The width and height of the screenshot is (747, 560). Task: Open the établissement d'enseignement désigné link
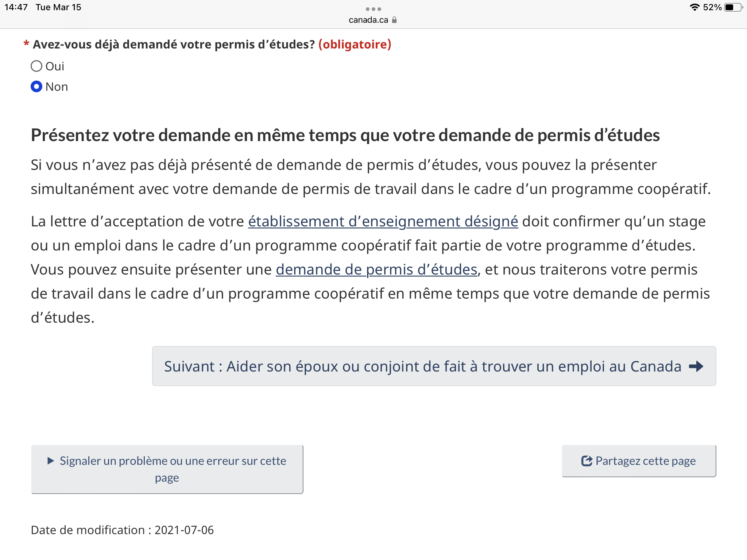(x=383, y=222)
